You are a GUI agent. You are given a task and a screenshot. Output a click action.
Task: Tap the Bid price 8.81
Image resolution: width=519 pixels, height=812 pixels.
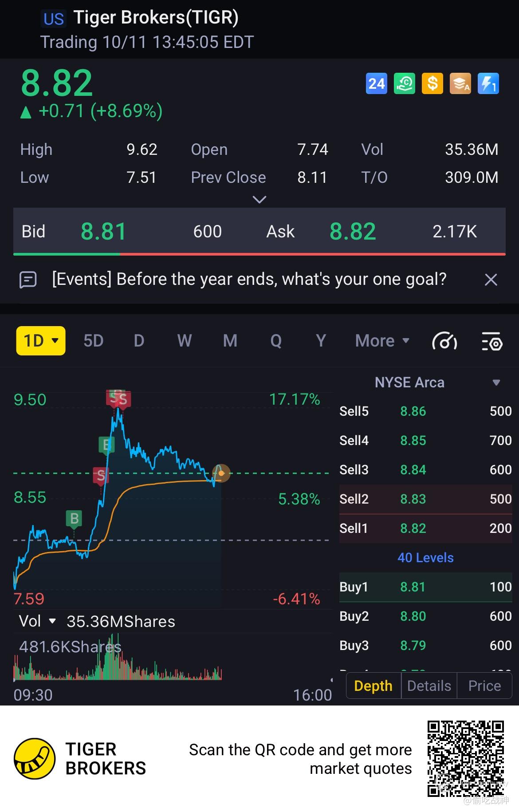click(x=104, y=231)
